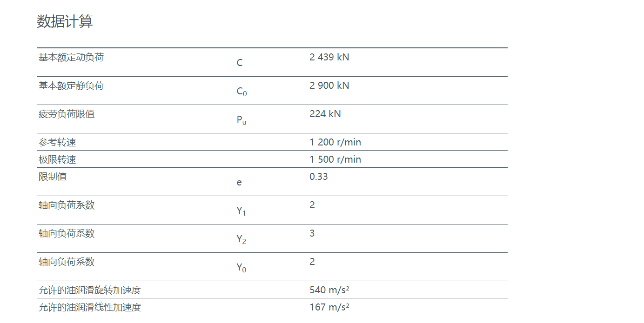Select the 基本额定动负荷 row label
644x323 pixels.
(71, 57)
